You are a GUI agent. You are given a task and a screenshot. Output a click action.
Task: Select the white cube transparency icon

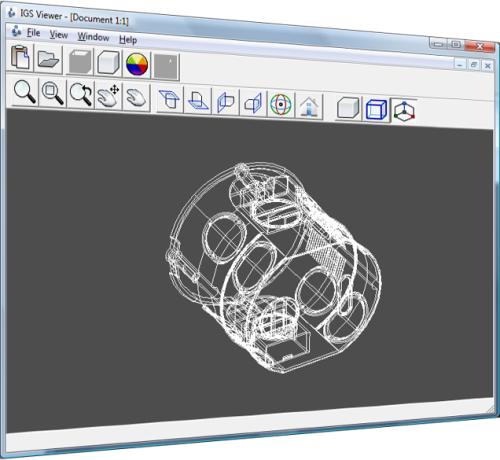[108, 63]
